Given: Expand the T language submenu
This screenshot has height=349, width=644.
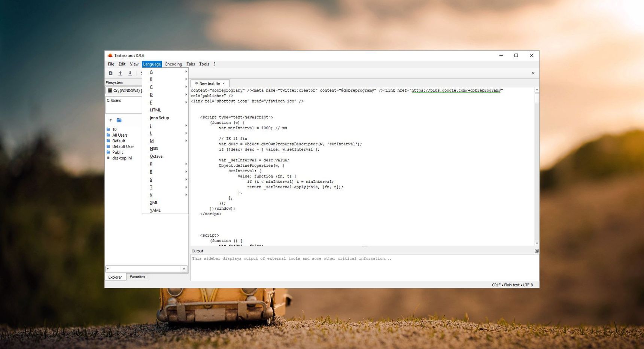Looking at the screenshot, I should point(165,187).
